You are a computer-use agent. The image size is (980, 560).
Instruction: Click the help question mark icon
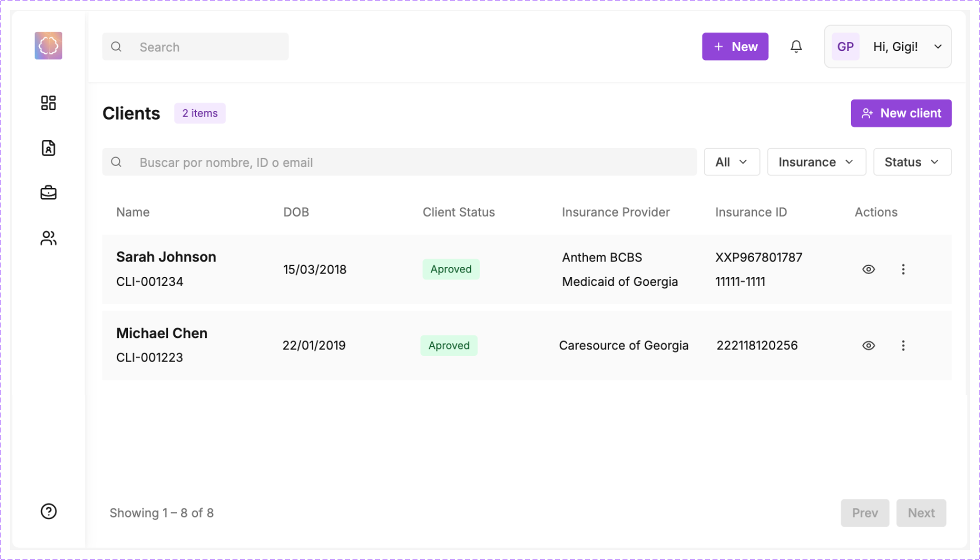48,511
